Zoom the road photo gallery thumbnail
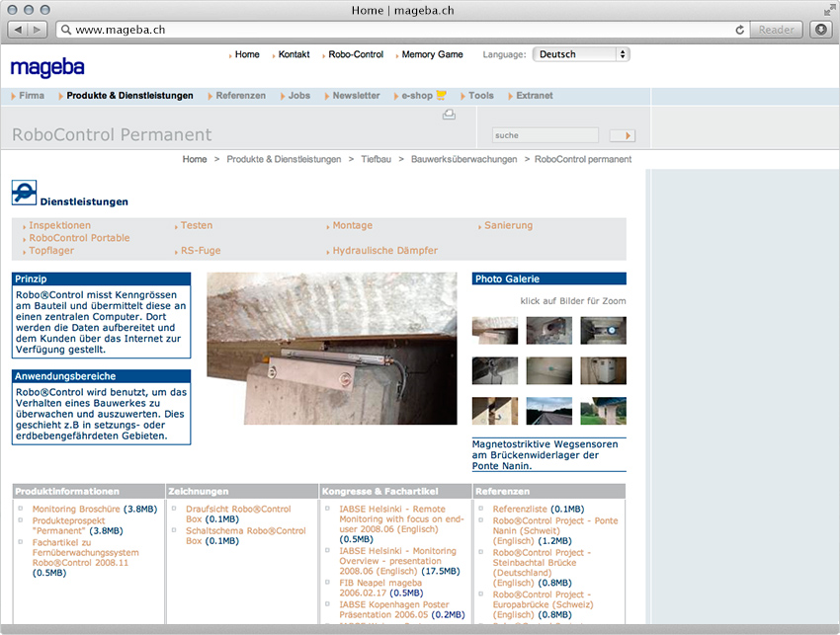Screen dimensions: 840x635 coord(549,411)
